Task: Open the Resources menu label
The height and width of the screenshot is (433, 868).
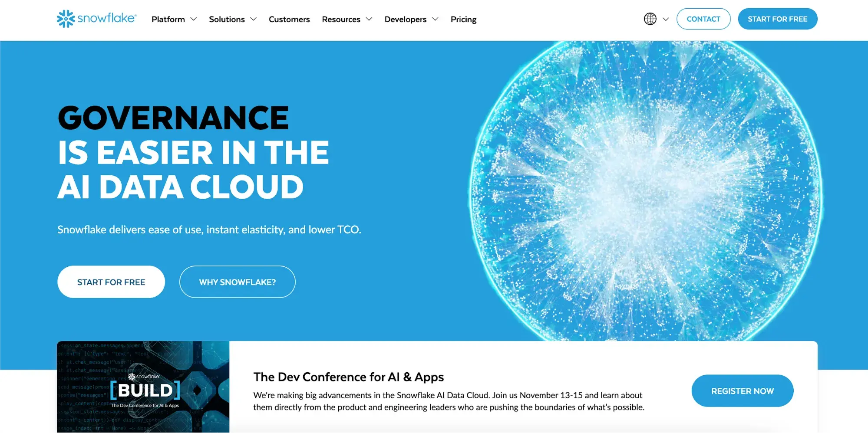Action: click(x=341, y=19)
